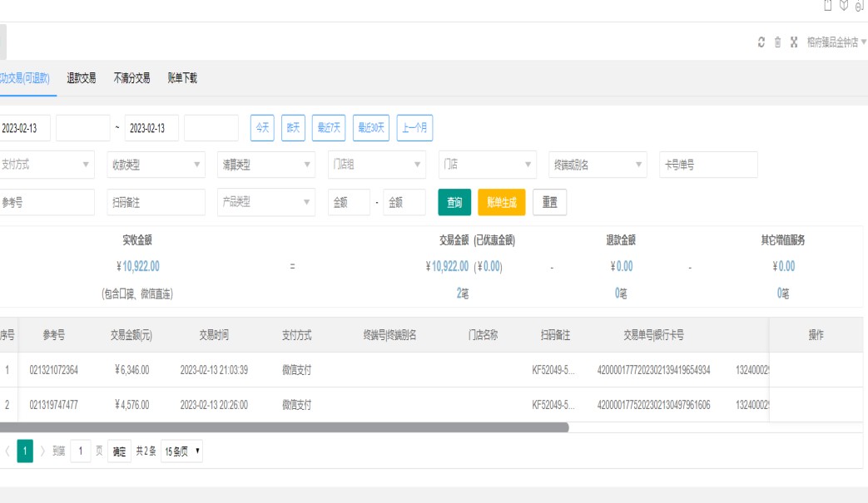Viewport: 868px width, 503px height.
Task: Click the refresh icon in the top bar
Action: [761, 42]
